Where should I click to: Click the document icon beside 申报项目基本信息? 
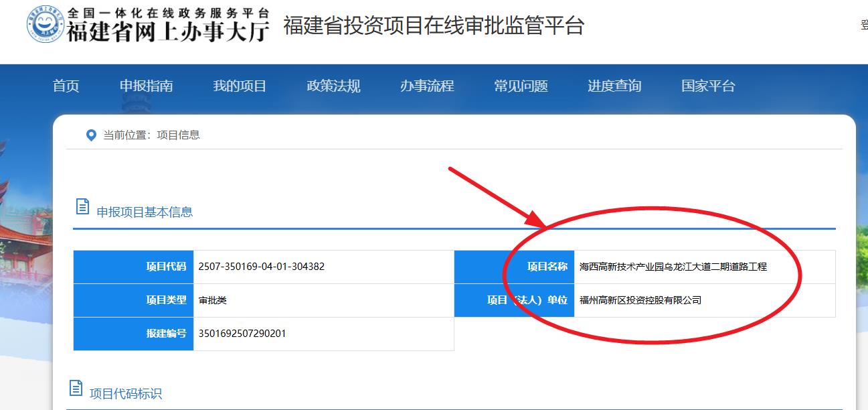(82, 206)
